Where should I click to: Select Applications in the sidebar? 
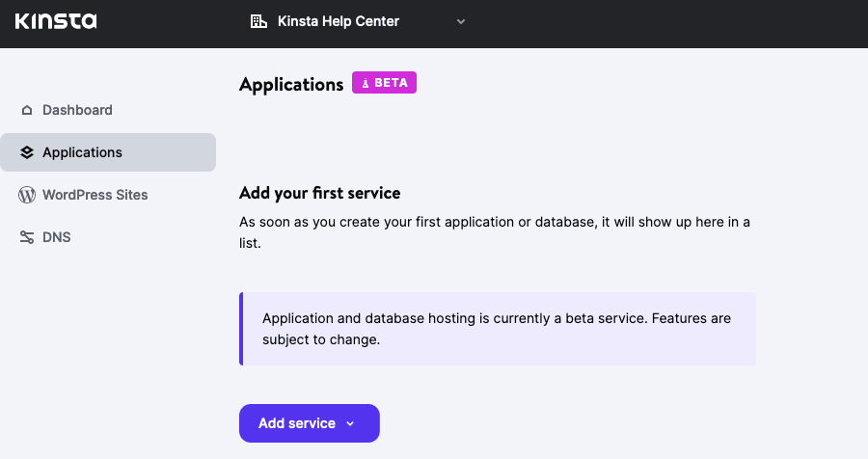108,152
